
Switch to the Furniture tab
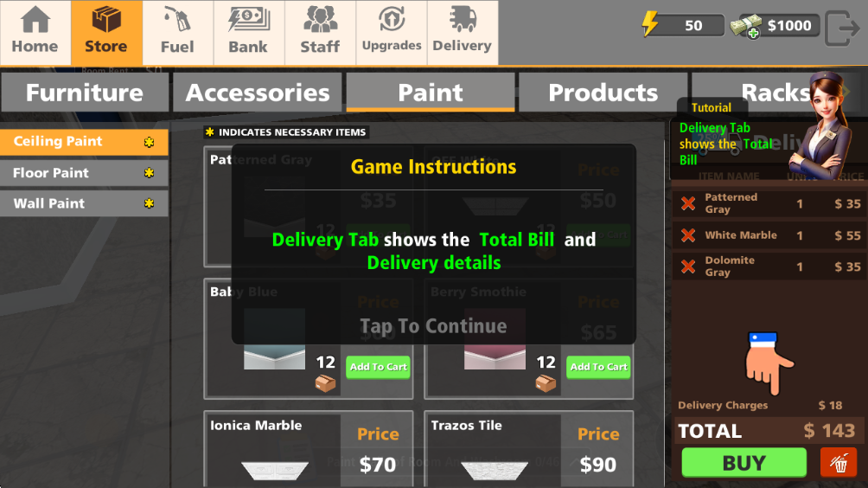pos(85,93)
